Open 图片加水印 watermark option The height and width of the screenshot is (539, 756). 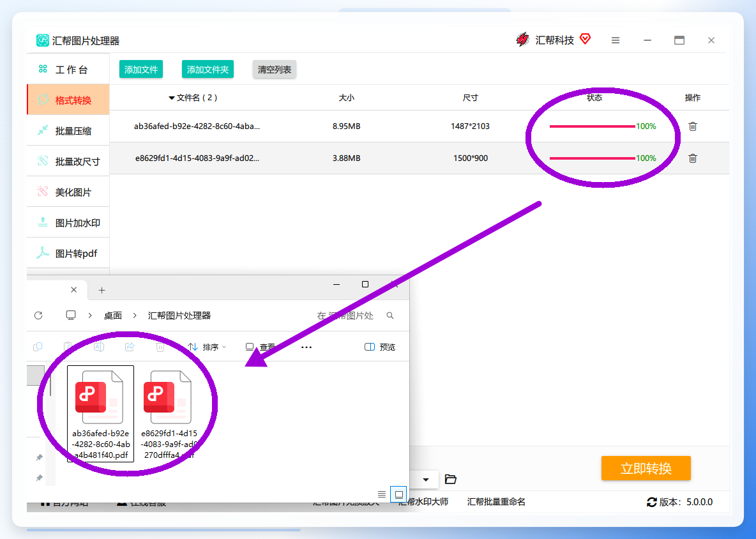point(68,223)
